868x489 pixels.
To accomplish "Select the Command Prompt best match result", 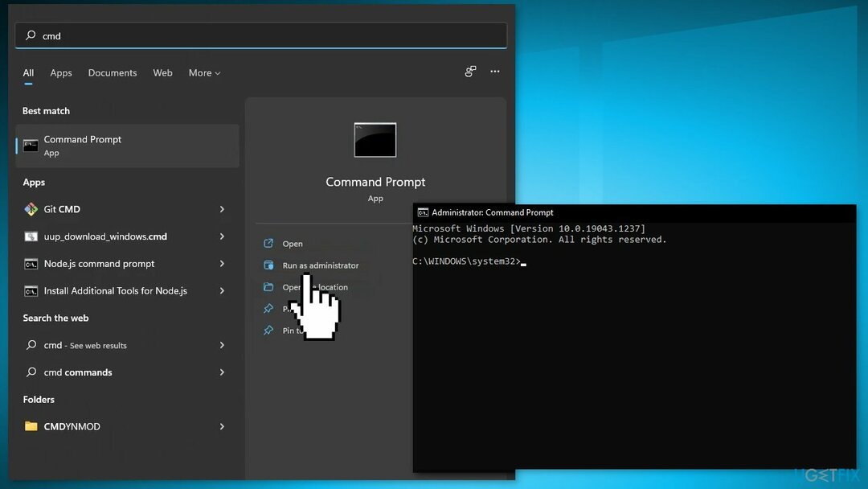I will (x=127, y=146).
